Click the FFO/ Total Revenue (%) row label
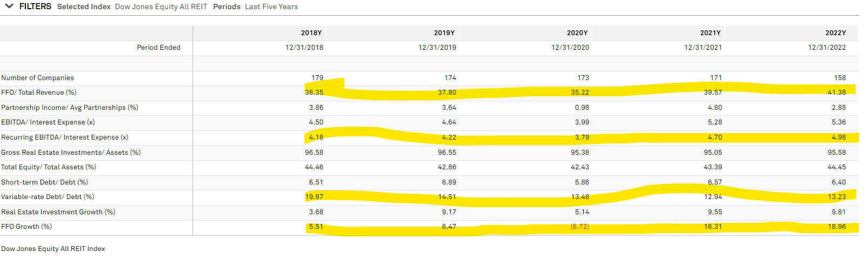The width and height of the screenshot is (868, 257). (39, 93)
